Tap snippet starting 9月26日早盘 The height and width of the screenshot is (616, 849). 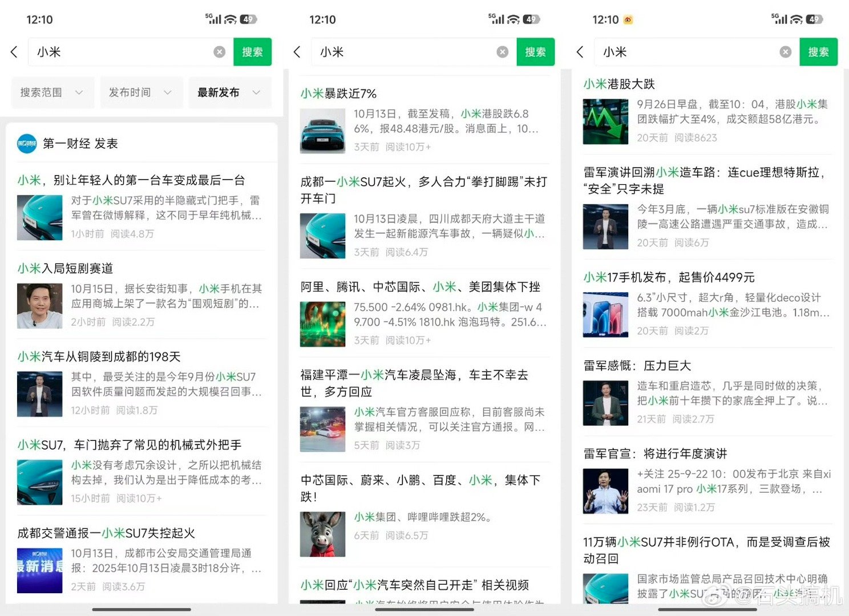[x=733, y=112]
